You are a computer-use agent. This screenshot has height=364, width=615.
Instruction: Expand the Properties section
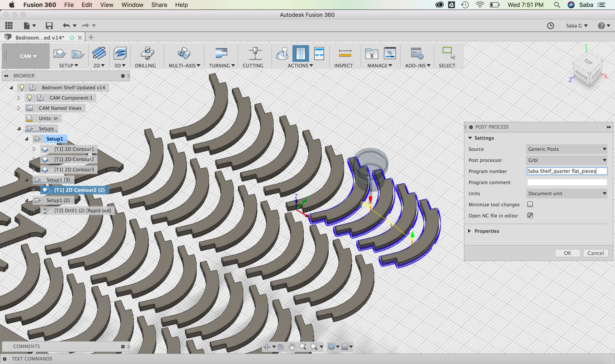(x=470, y=231)
